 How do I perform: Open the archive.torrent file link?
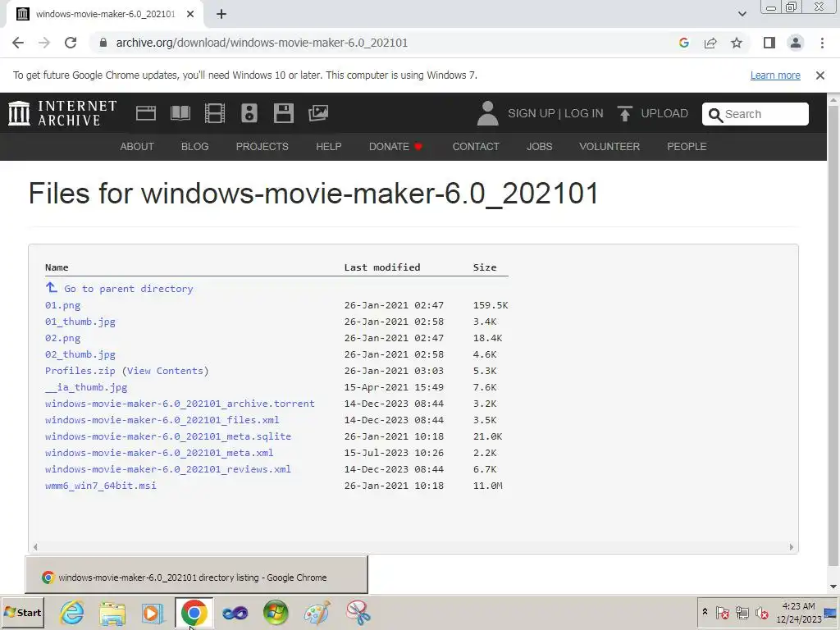pyautogui.click(x=180, y=404)
